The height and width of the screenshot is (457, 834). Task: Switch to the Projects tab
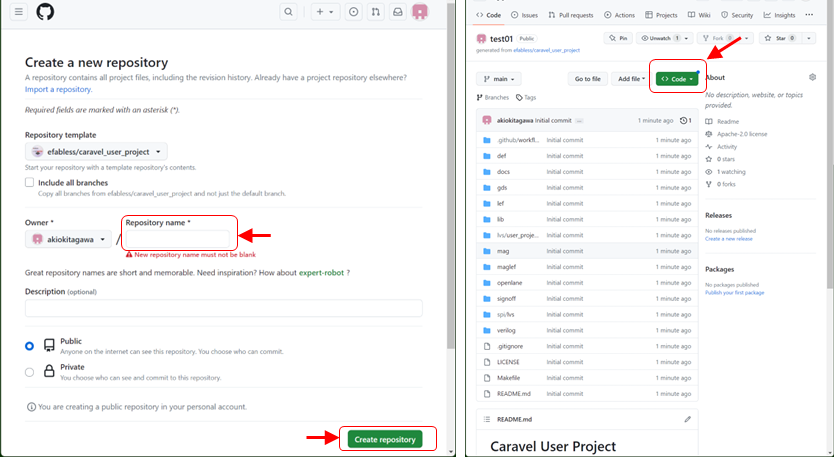(661, 15)
